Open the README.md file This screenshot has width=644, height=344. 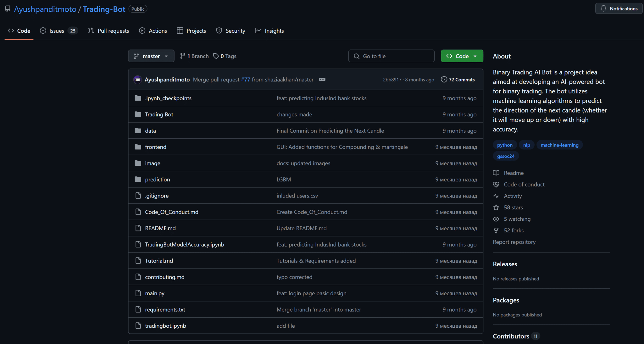click(160, 228)
